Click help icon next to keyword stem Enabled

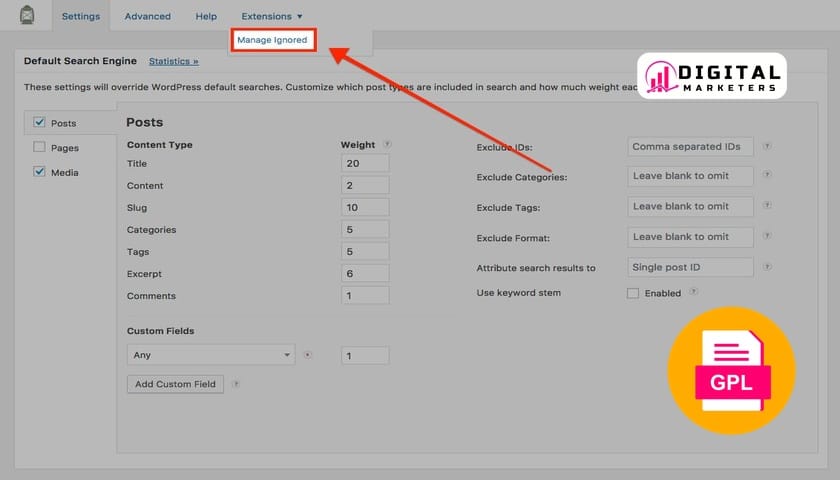(693, 293)
